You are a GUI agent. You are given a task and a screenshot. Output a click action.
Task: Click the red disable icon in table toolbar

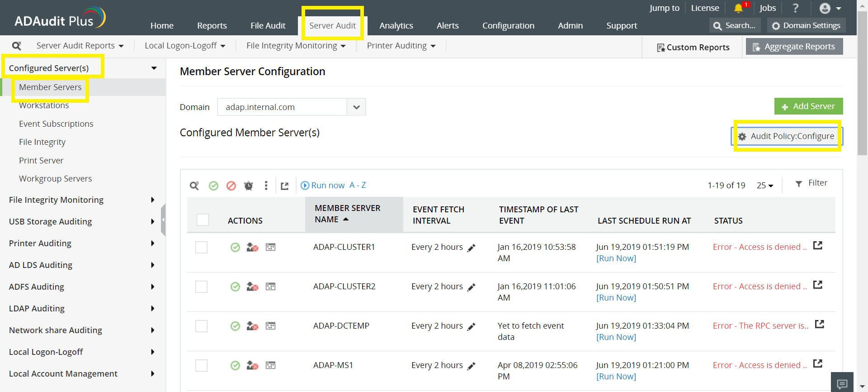pos(231,186)
